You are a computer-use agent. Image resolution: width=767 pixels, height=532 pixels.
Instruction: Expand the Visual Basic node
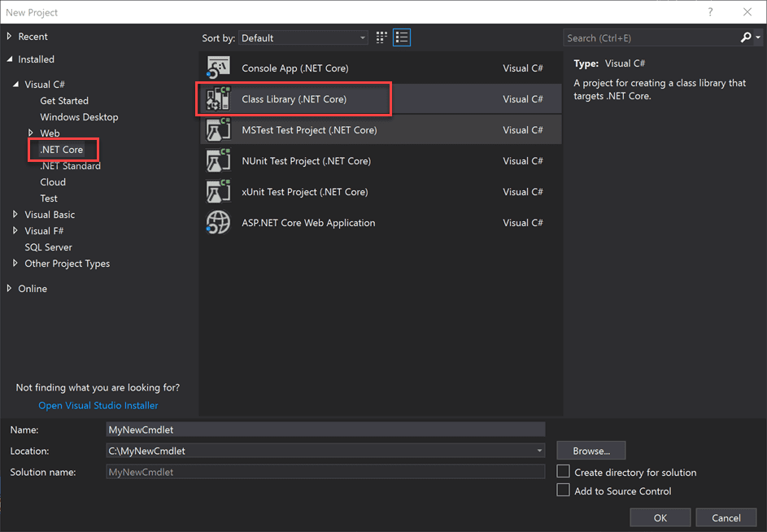15,215
